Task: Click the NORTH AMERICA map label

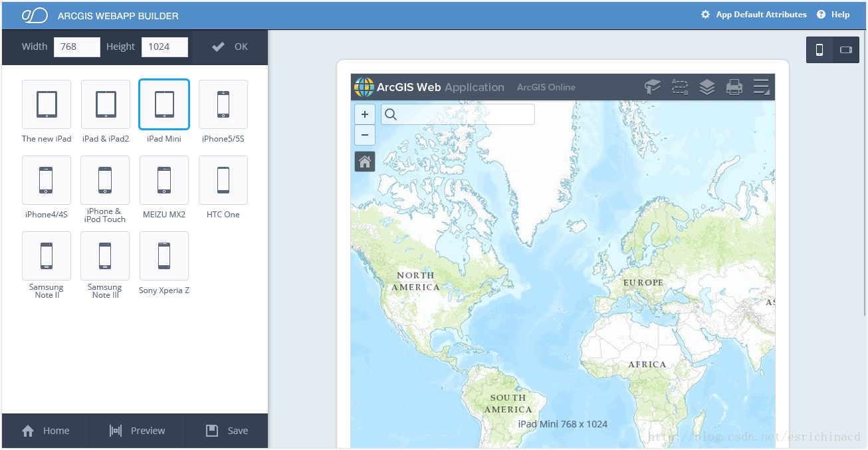Action: (x=415, y=281)
